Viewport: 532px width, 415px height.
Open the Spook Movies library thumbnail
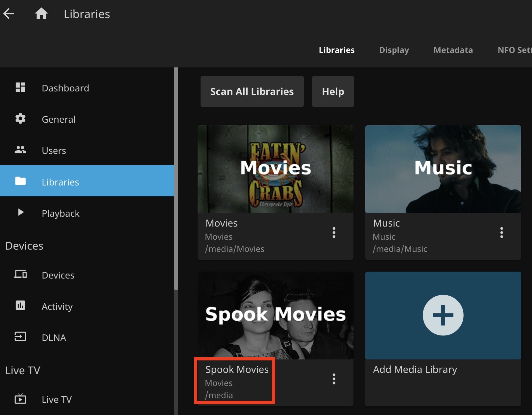point(276,315)
